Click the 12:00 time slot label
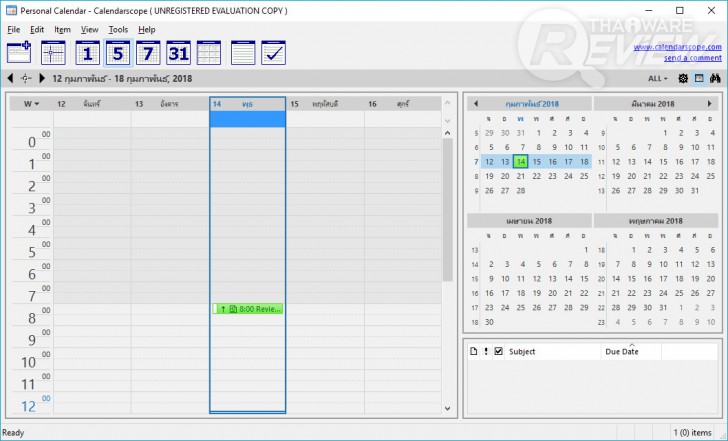This screenshot has width=728, height=441. click(x=31, y=403)
